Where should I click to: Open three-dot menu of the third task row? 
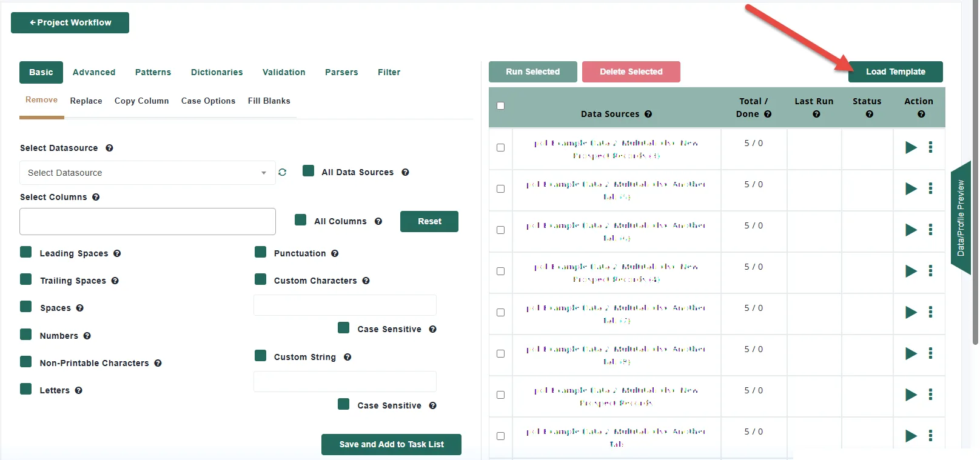pos(930,230)
